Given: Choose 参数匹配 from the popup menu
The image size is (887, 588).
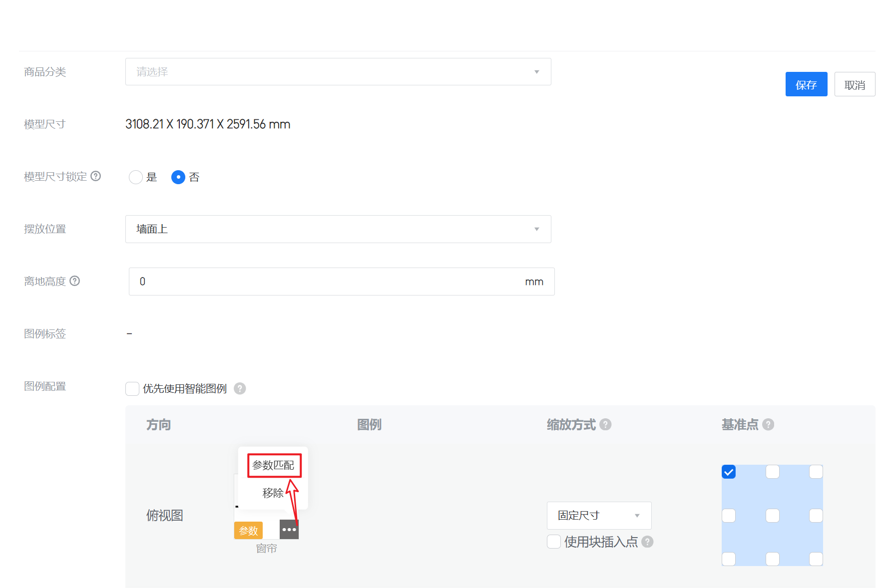Looking at the screenshot, I should pos(274,465).
